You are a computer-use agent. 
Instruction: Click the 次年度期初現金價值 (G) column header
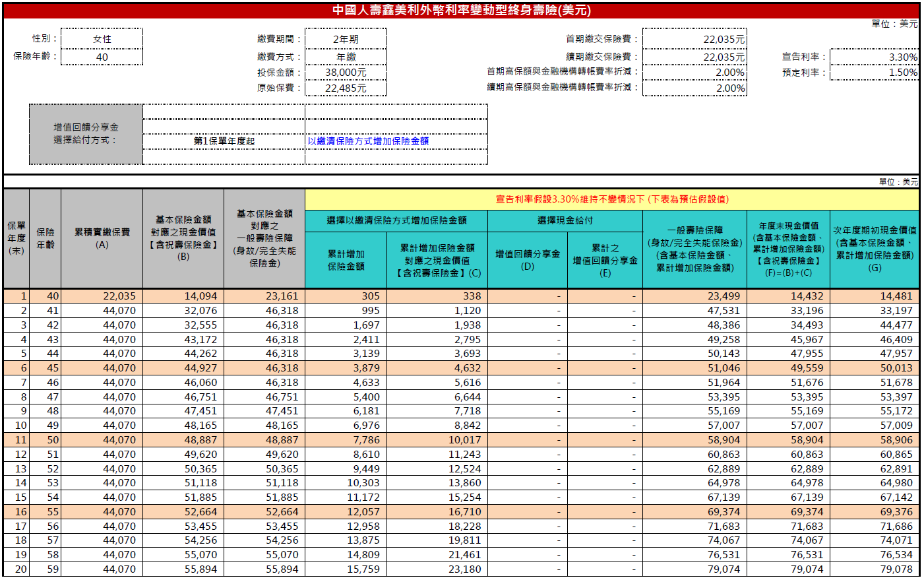[x=875, y=249]
